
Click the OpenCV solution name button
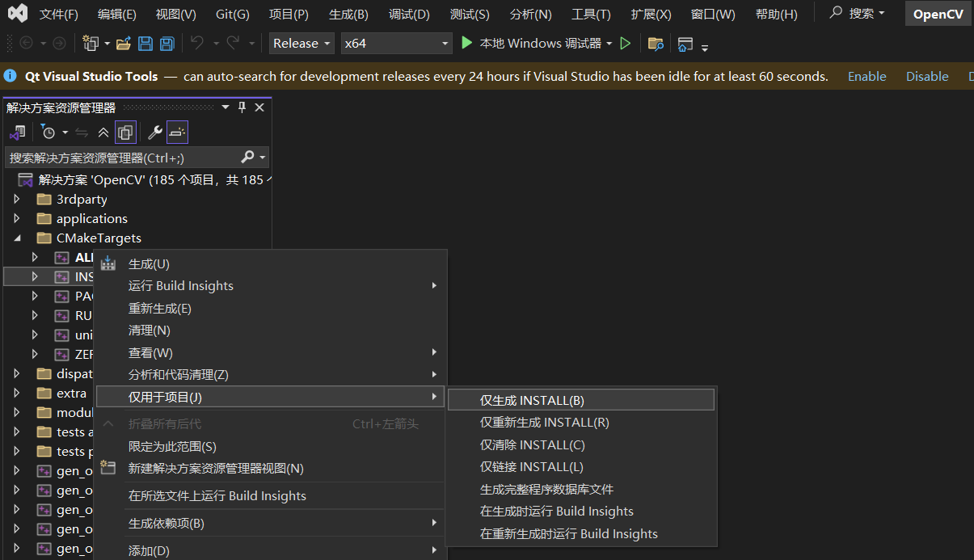(938, 14)
